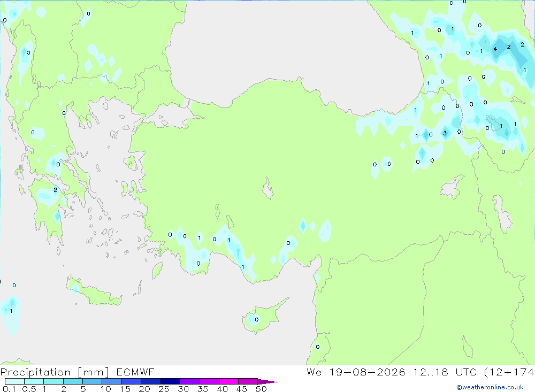Image resolution: width=535 pixels, height=392 pixels.
Task: Click the Precipitation [mm] ECMWF title
Action: click(77, 372)
